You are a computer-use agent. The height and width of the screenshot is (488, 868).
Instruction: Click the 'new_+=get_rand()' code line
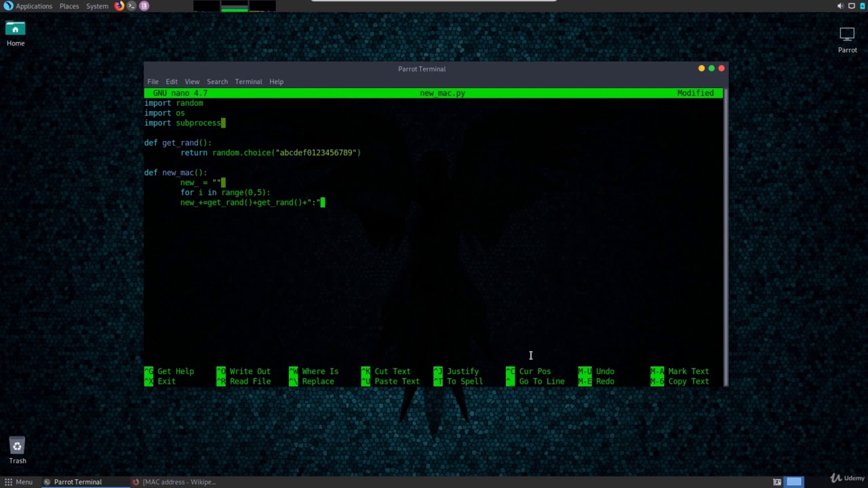[250, 203]
